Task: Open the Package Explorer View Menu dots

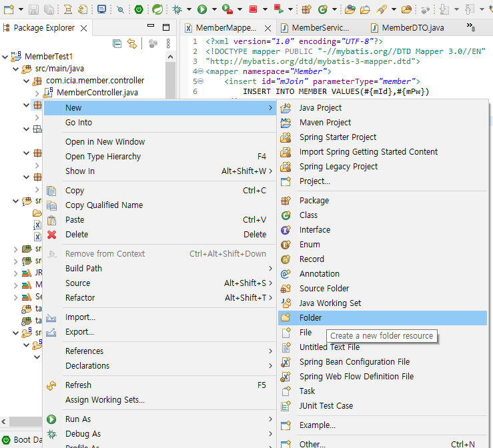Action: [168, 44]
